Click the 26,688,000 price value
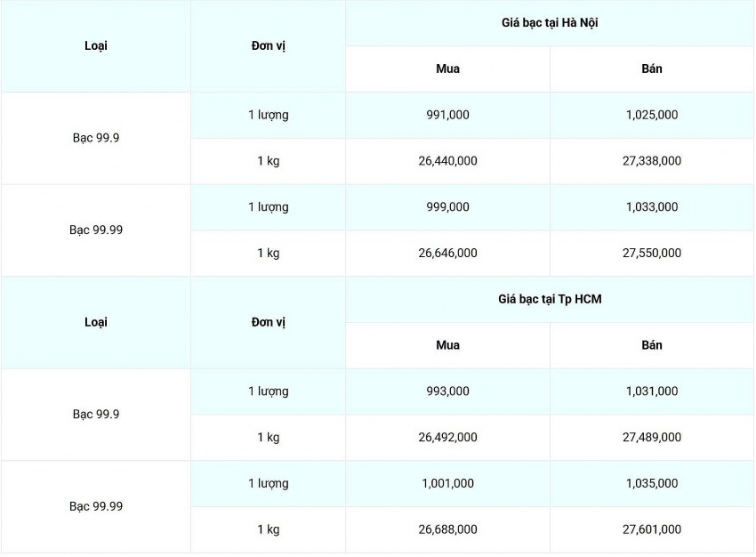 (x=447, y=529)
